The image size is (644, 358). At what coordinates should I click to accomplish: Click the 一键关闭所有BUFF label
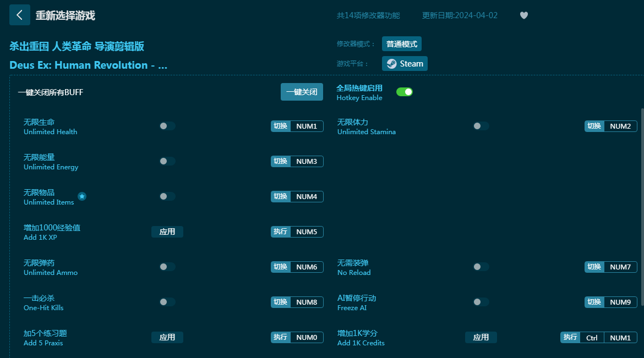51,92
